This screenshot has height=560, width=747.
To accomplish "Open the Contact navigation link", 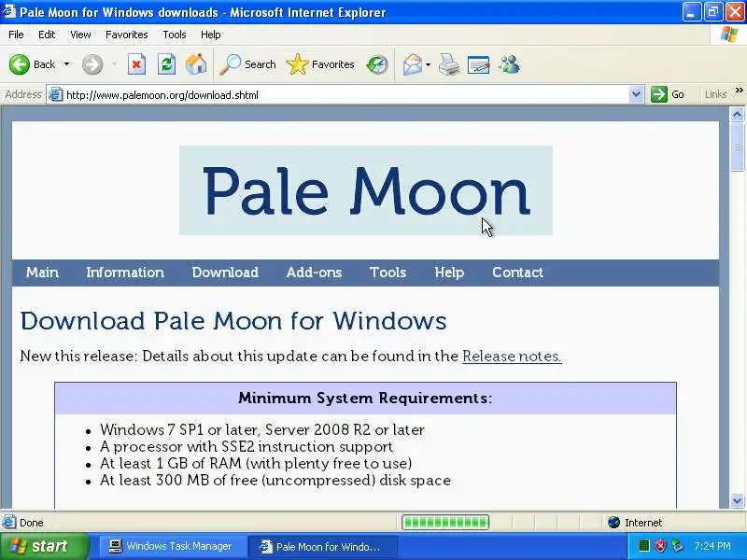I will coord(517,273).
